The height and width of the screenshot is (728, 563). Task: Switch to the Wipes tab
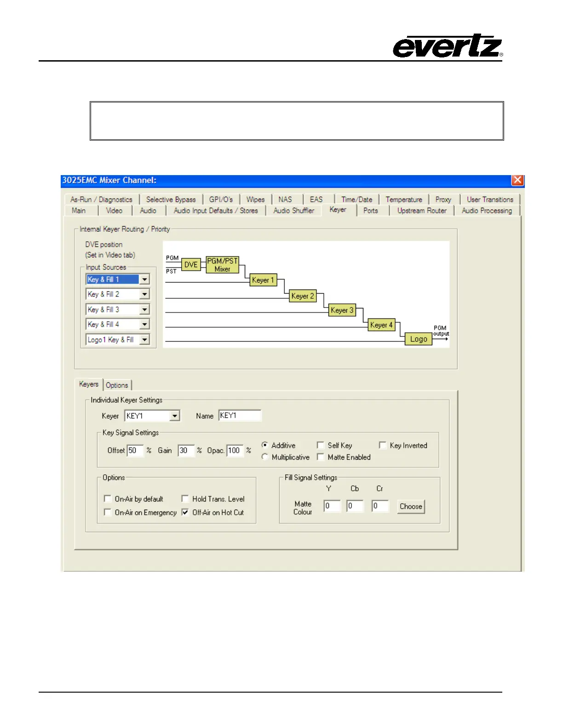tap(255, 199)
